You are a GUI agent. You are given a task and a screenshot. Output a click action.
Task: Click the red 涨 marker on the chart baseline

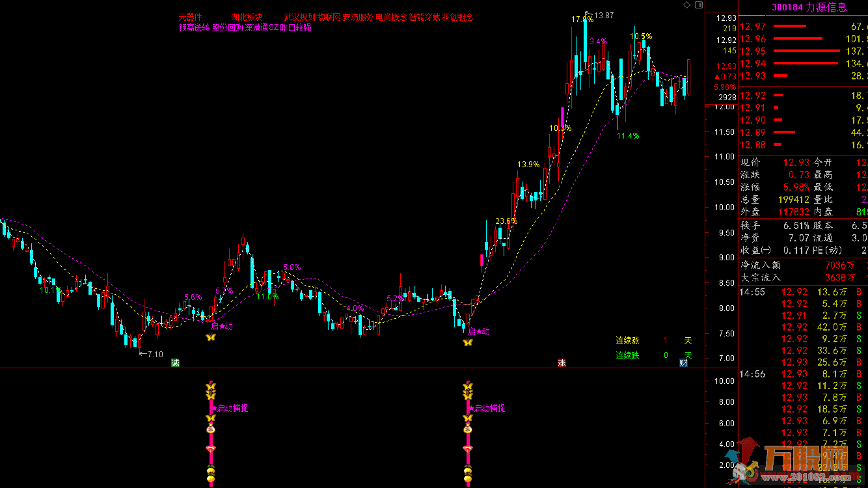[562, 362]
